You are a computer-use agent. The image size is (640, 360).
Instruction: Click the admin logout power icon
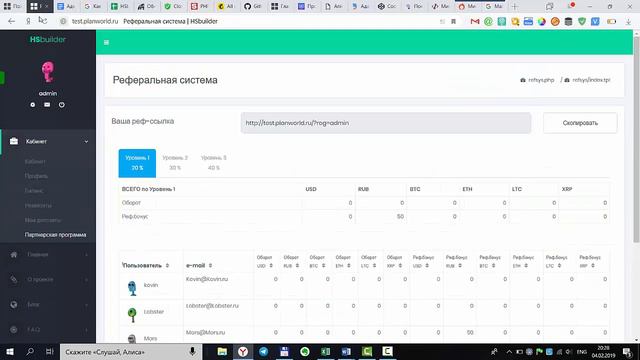coord(62,105)
